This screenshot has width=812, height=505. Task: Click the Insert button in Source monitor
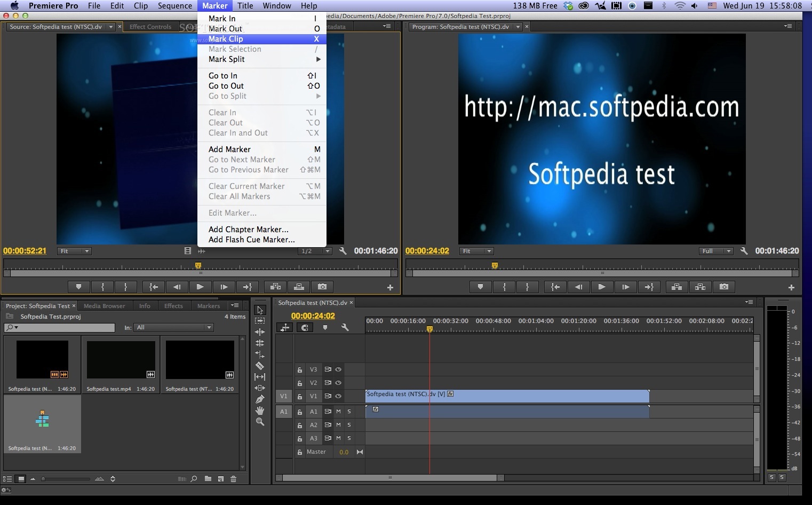276,287
